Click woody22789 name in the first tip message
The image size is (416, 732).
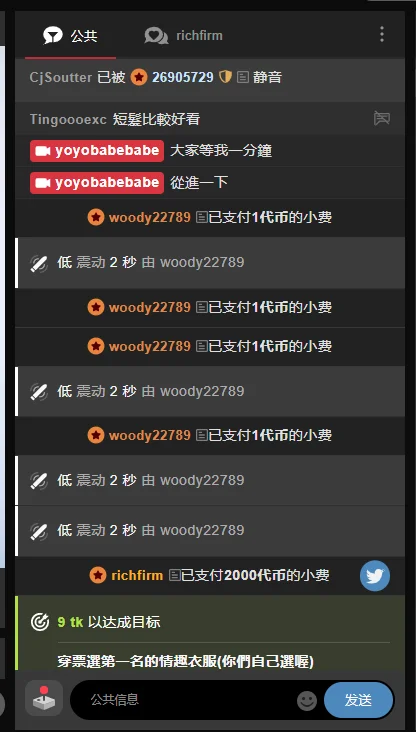(149, 217)
